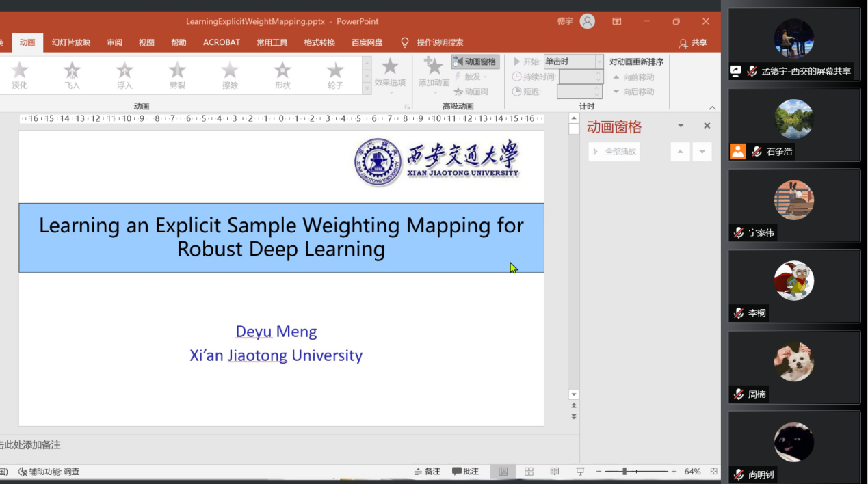Click fit slide to window icon

click(713, 472)
